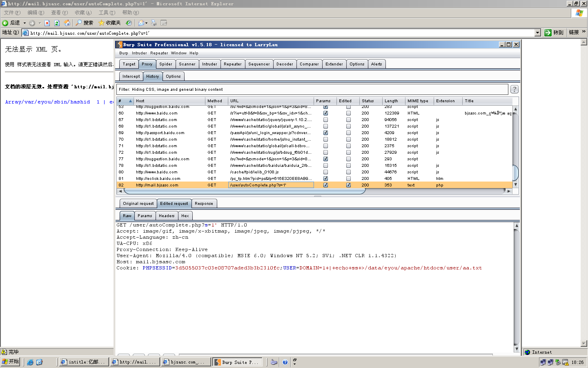Sort by the # column header arrow

[x=131, y=101]
